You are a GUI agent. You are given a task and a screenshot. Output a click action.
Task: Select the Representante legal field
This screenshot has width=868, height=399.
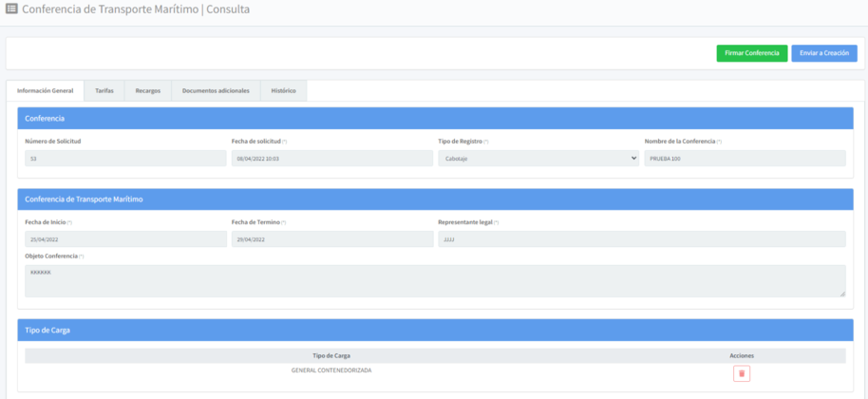coord(641,239)
